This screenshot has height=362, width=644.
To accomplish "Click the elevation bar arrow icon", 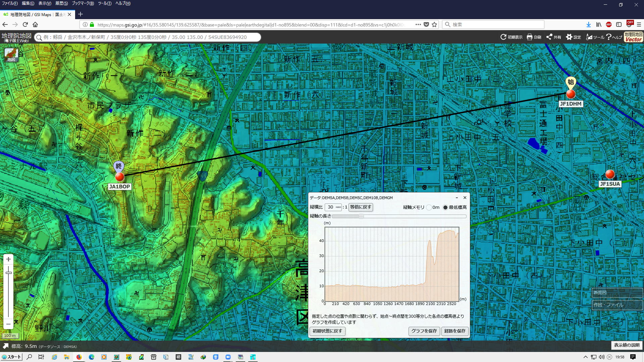I will tap(5, 346).
